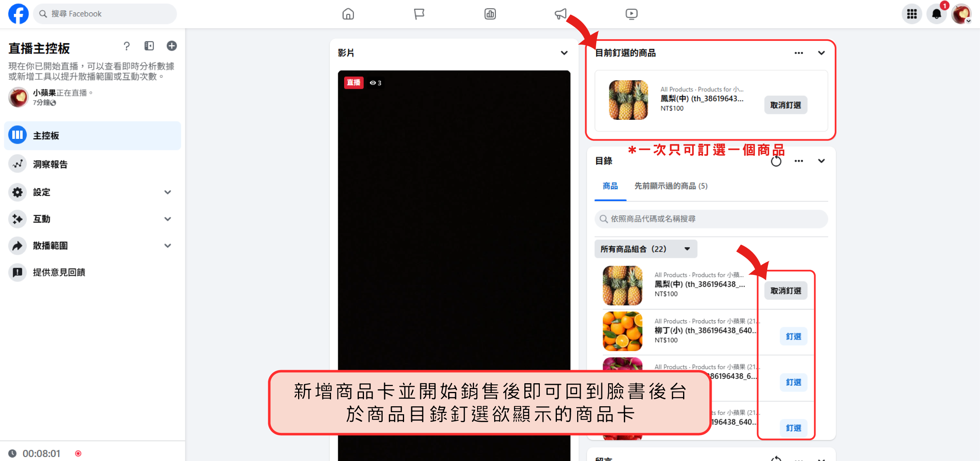Viewport: 980px width, 461px height.
Task: Open the Pages flag icon
Action: click(419, 14)
